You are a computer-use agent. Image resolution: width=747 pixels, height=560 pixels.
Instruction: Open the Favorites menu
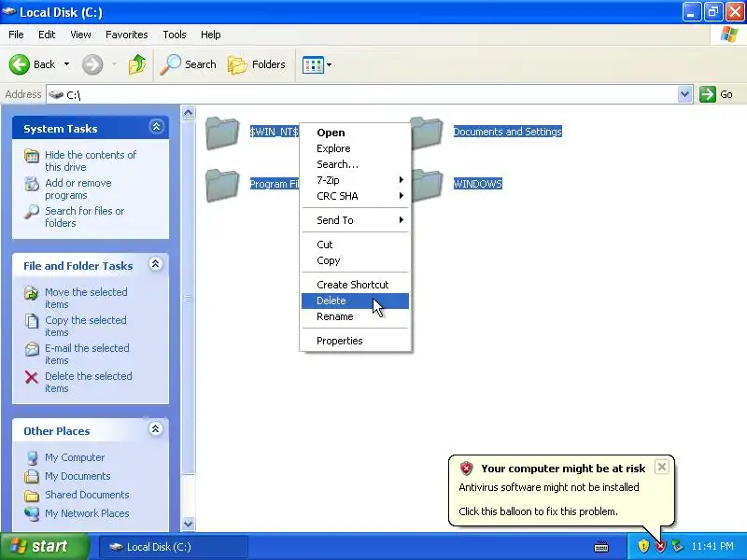pyautogui.click(x=127, y=35)
